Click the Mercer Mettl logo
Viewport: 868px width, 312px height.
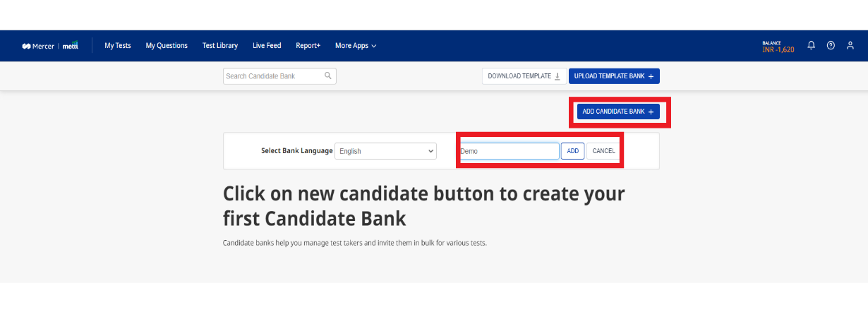tap(50, 46)
